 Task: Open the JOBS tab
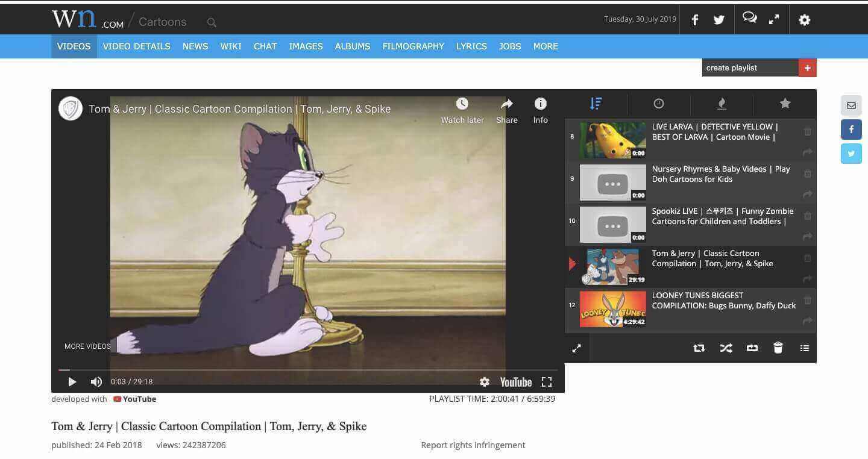pyautogui.click(x=510, y=46)
